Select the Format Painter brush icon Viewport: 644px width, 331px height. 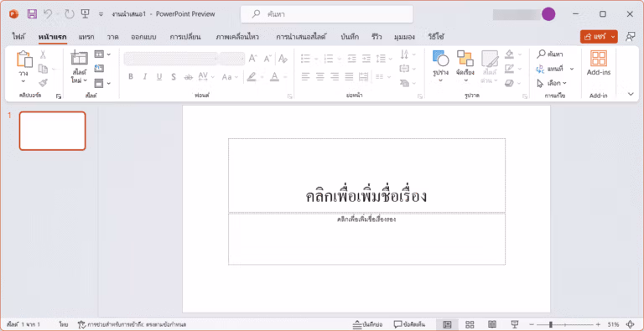pyautogui.click(x=43, y=83)
